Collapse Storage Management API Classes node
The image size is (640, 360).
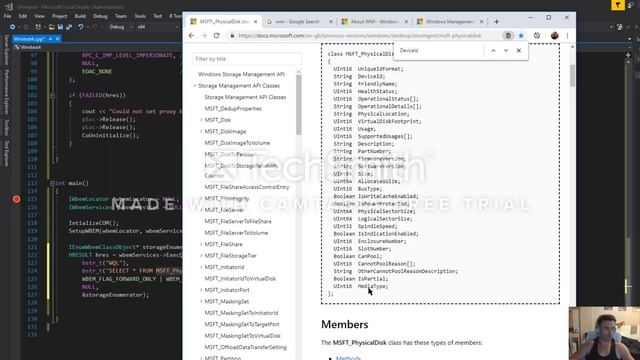click(195, 86)
